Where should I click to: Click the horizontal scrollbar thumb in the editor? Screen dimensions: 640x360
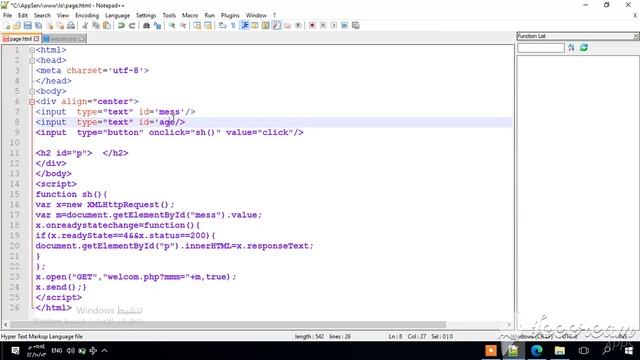[228, 325]
